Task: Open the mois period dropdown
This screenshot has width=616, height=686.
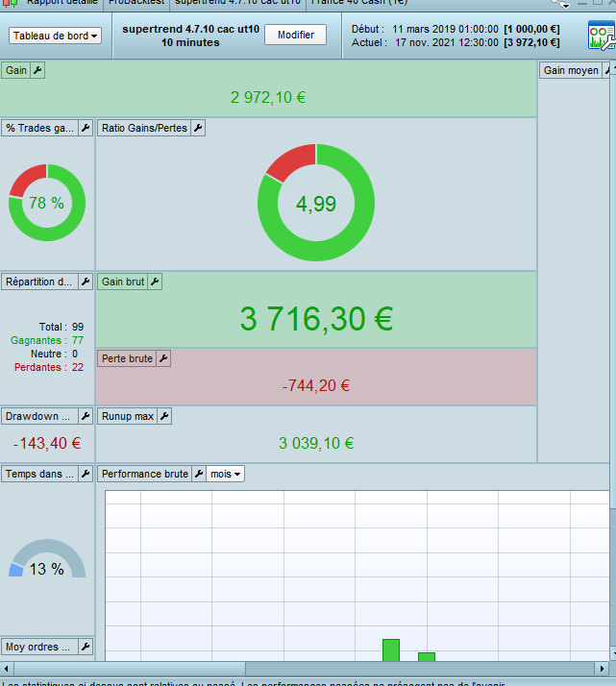Action: click(x=225, y=474)
